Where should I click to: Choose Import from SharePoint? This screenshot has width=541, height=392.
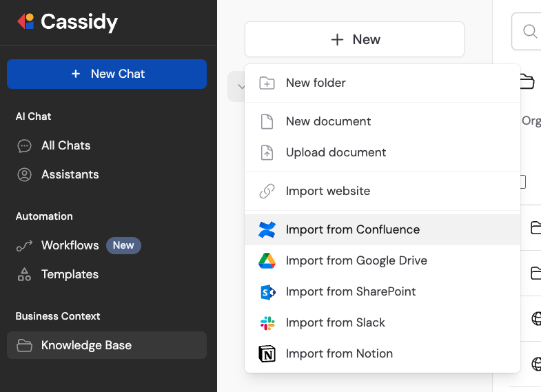(x=382, y=291)
